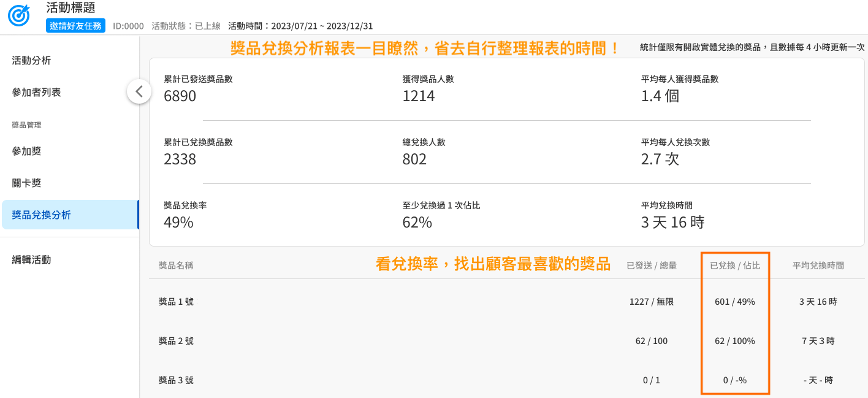Click the blue target logo icon

click(19, 16)
